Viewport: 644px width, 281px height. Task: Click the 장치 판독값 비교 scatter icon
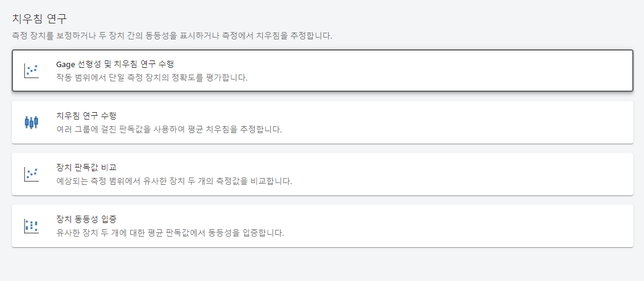31,174
